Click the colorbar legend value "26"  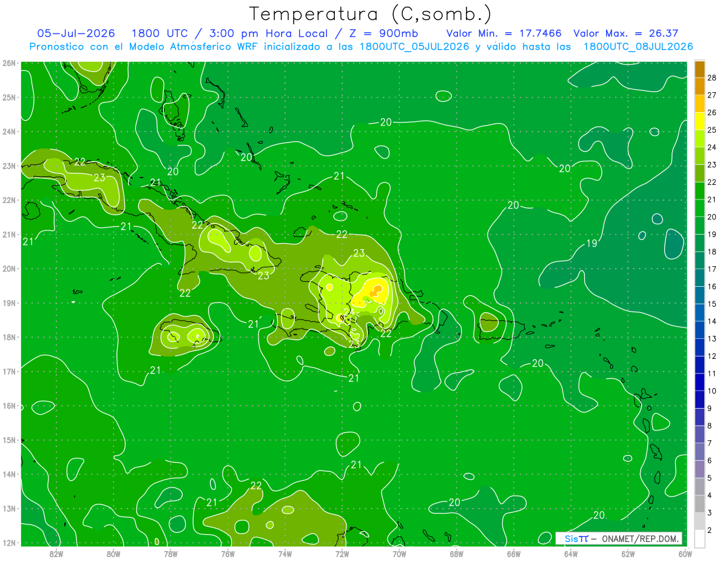tap(712, 112)
